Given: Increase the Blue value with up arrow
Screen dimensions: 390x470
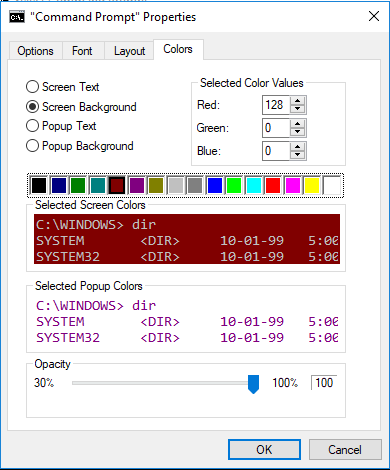Looking at the screenshot, I should 297,147.
